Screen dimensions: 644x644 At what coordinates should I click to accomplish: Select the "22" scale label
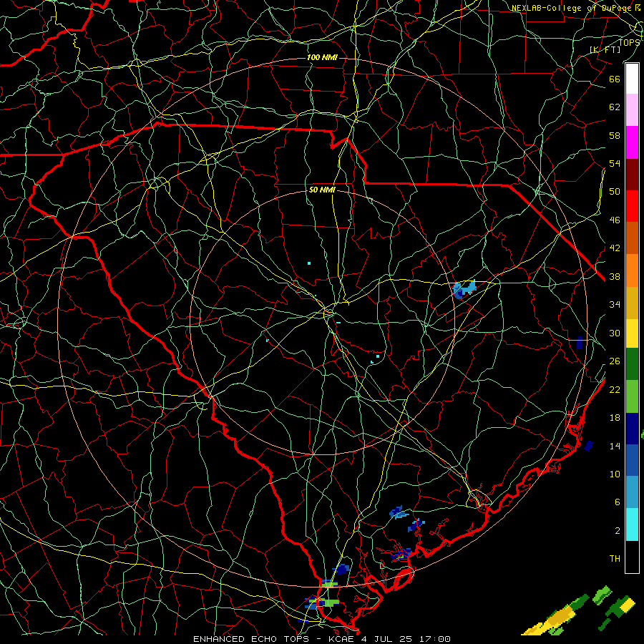coord(615,389)
